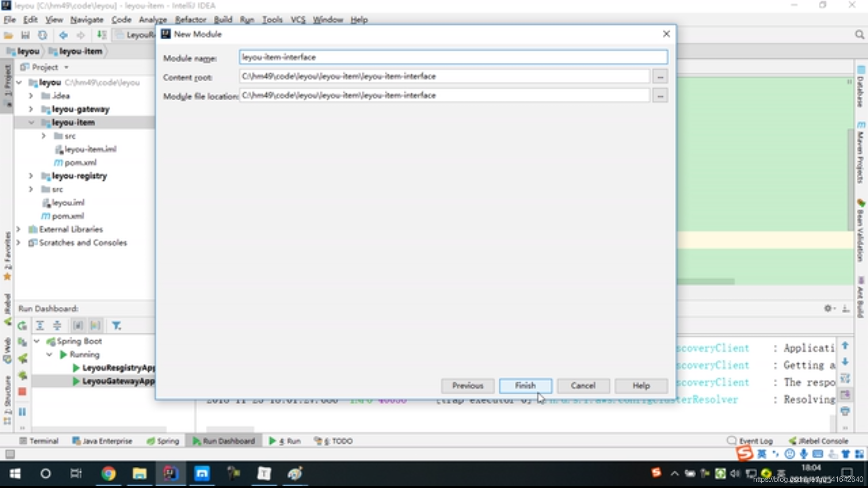The width and height of the screenshot is (868, 488).
Task: Expand Scratches and Consoles node
Action: pyautogui.click(x=19, y=243)
